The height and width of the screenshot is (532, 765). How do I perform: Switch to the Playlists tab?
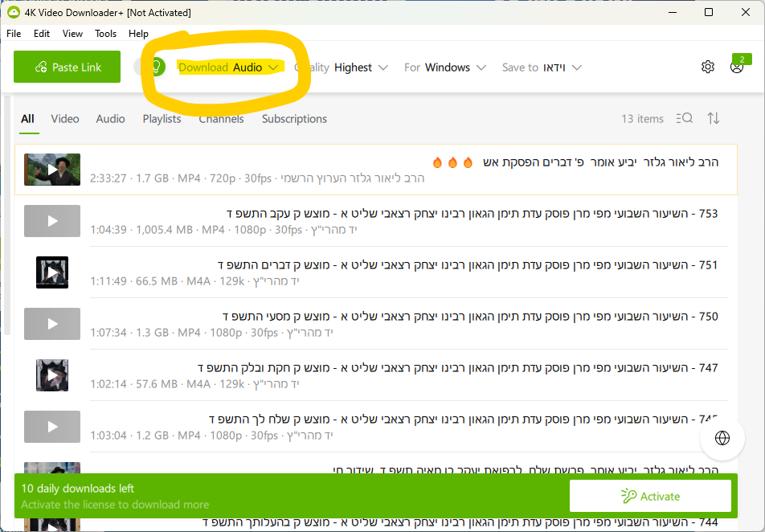[x=162, y=119]
